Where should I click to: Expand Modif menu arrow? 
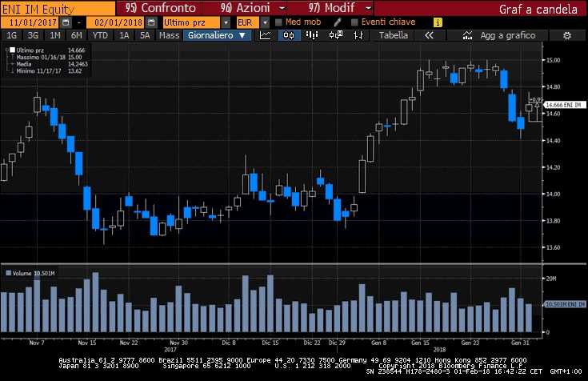pos(368,8)
